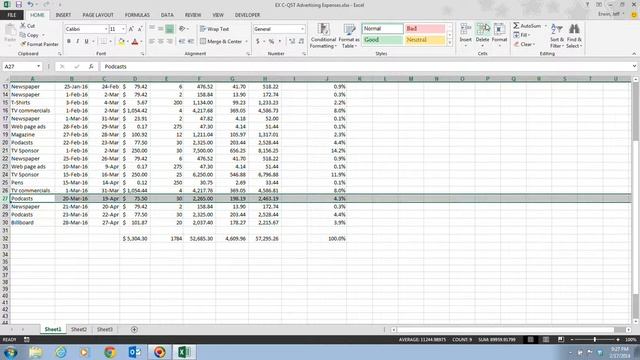Viewport: 640px width, 360px height.
Task: Click the Wrap Text button
Action: point(215,29)
